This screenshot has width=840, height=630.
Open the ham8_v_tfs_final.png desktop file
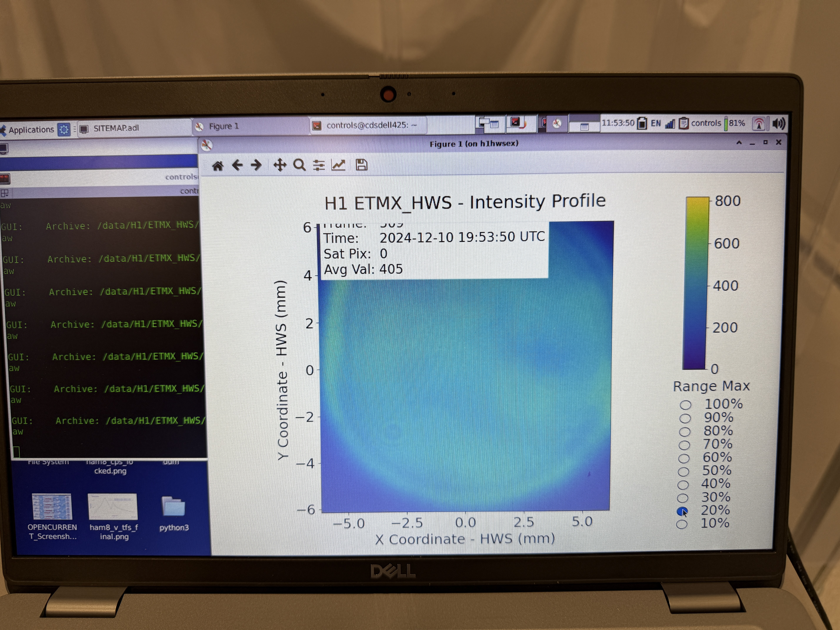113,517
